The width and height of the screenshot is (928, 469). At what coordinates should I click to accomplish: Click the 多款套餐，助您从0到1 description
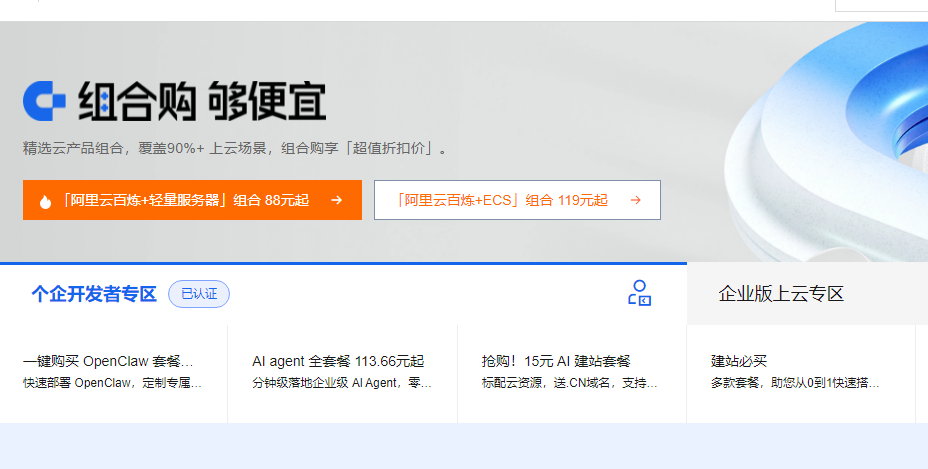(796, 383)
